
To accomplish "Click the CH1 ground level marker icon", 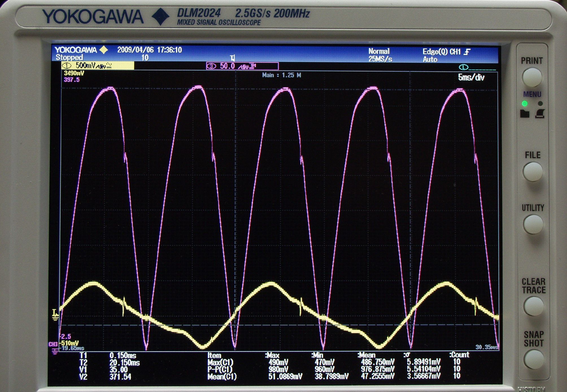I will [x=55, y=315].
